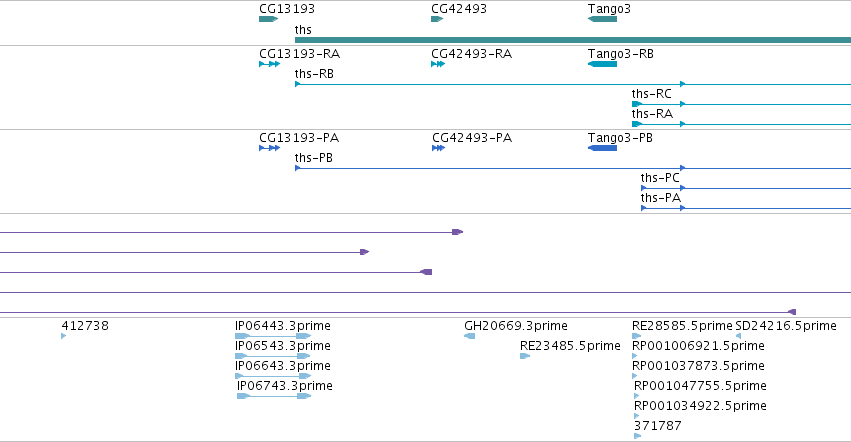Select the GH20669.3prime EST arrow
Image resolution: width=851 pixels, height=442 pixels.
pos(469,336)
